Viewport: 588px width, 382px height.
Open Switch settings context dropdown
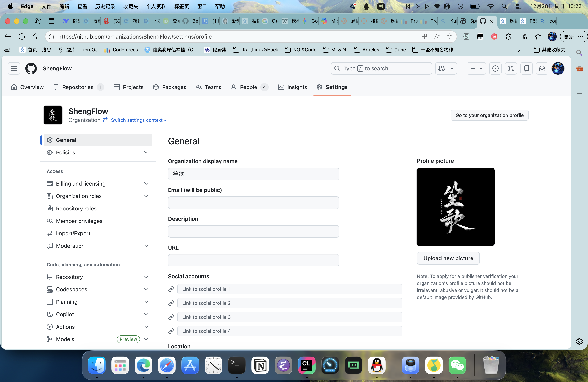(x=139, y=120)
